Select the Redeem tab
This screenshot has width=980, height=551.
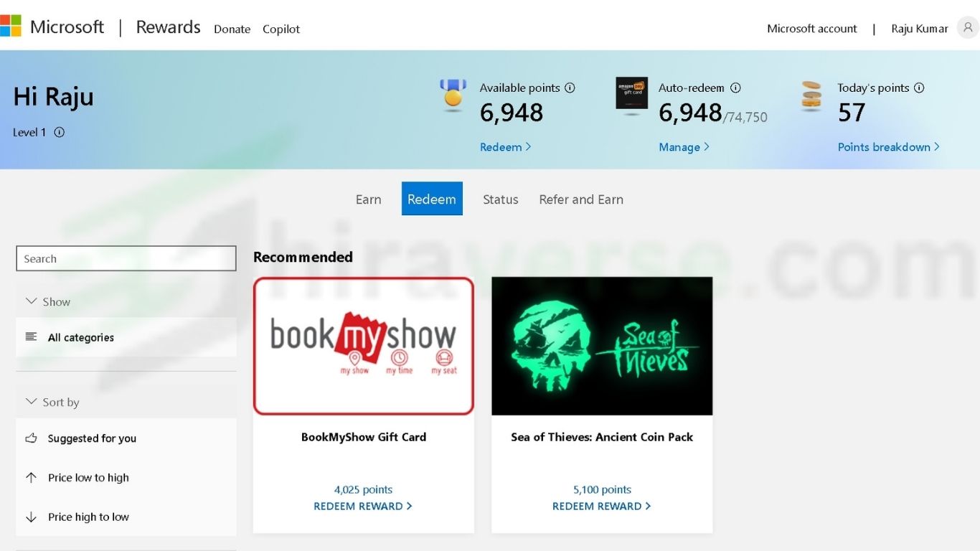coord(432,199)
